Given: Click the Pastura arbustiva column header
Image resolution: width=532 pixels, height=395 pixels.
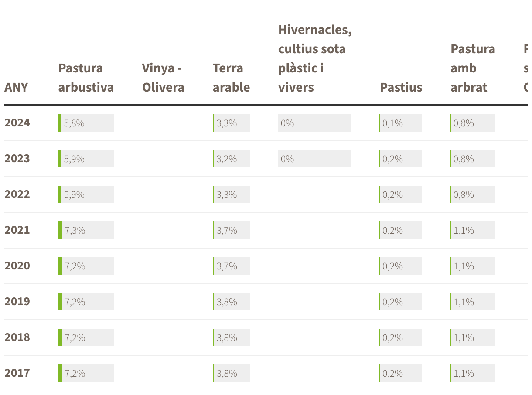Looking at the screenshot, I should click(86, 78).
